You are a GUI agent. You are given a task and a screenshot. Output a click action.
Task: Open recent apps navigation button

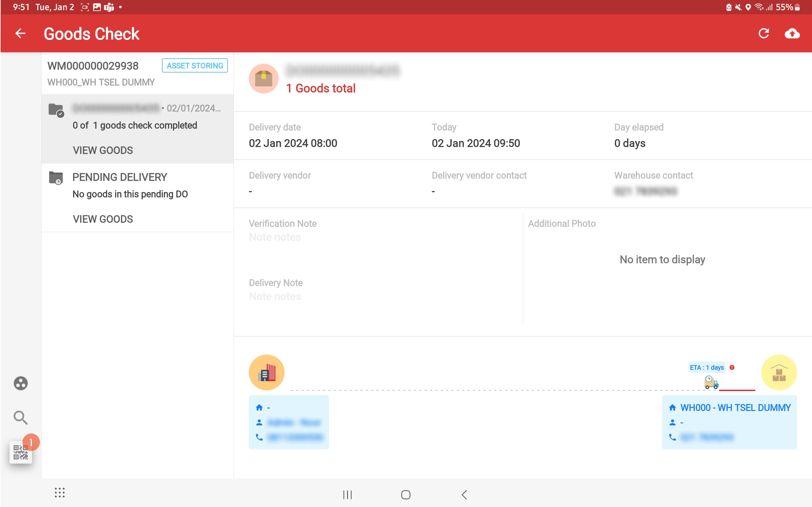[347, 495]
